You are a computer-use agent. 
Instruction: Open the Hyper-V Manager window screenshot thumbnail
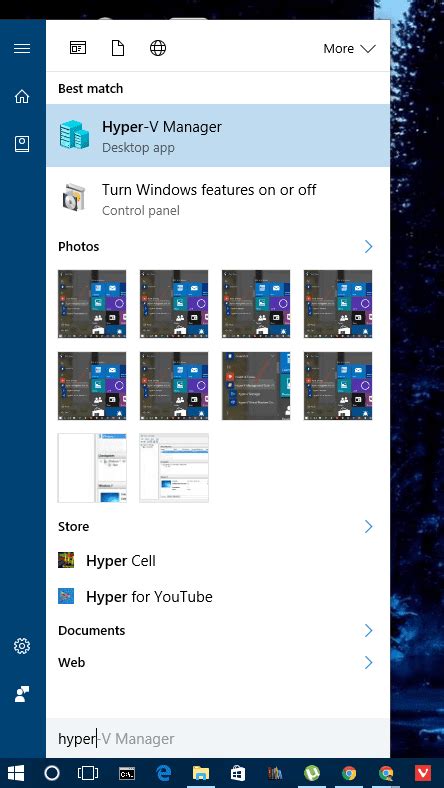pyautogui.click(x=174, y=468)
